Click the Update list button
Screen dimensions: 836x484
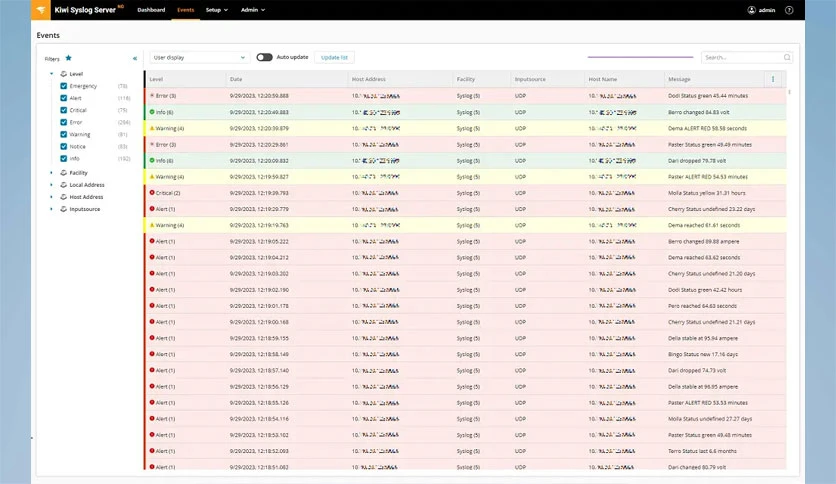334,57
